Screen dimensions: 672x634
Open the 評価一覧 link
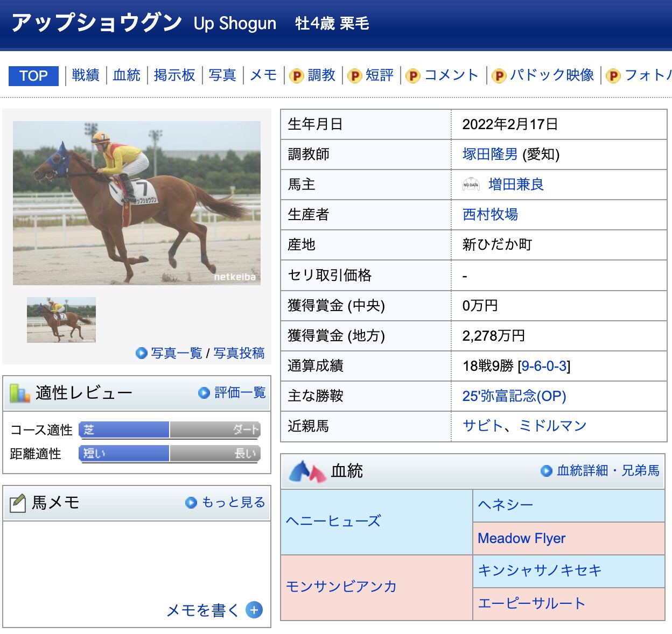(240, 393)
